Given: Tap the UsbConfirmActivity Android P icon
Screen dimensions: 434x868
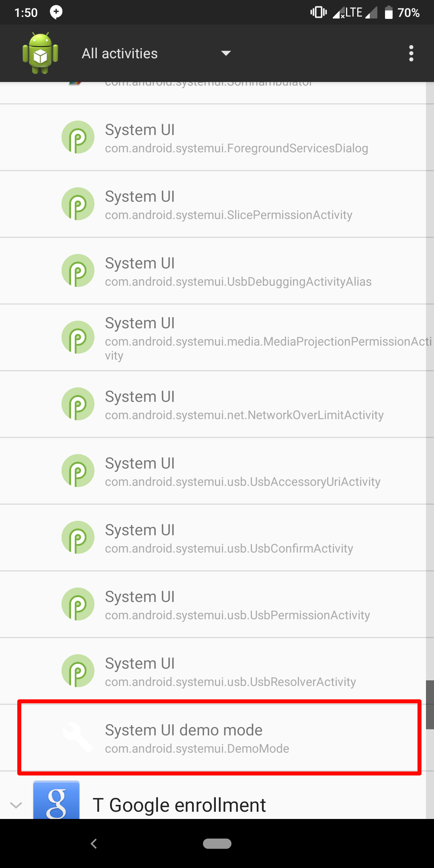Looking at the screenshot, I should pyautogui.click(x=78, y=538).
